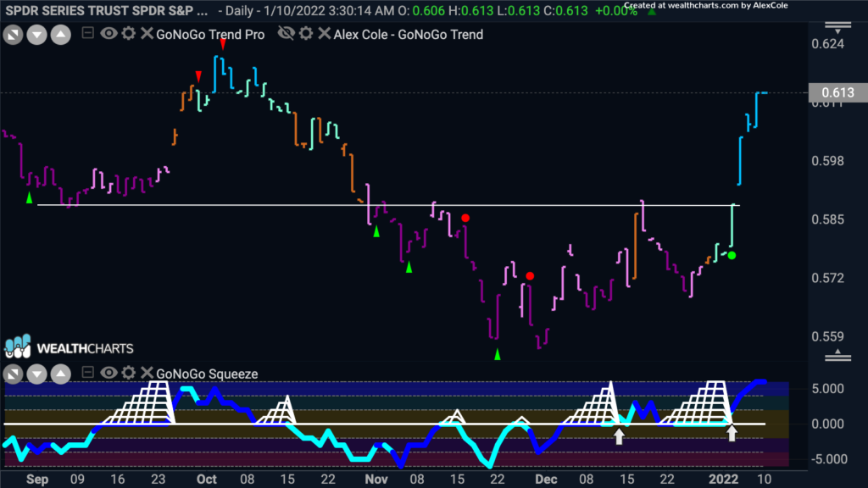Click the Oct date label
Image resolution: width=868 pixels, height=488 pixels.
pyautogui.click(x=207, y=480)
